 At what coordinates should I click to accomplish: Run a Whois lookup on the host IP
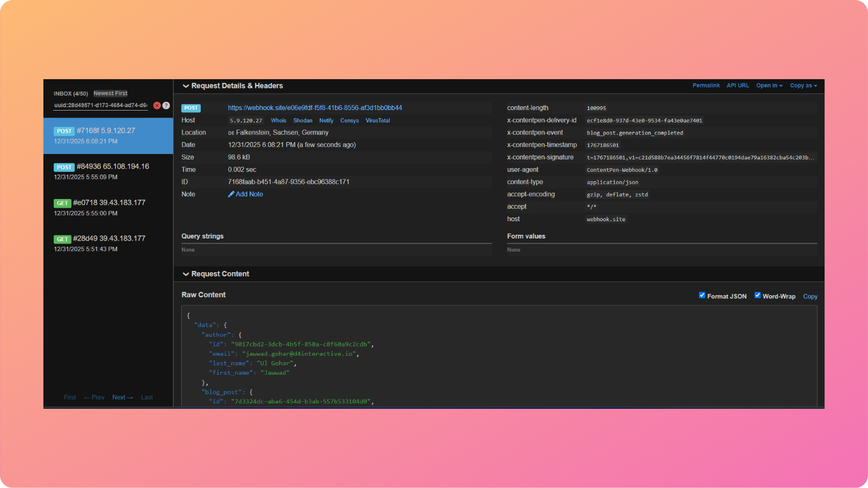pos(278,120)
